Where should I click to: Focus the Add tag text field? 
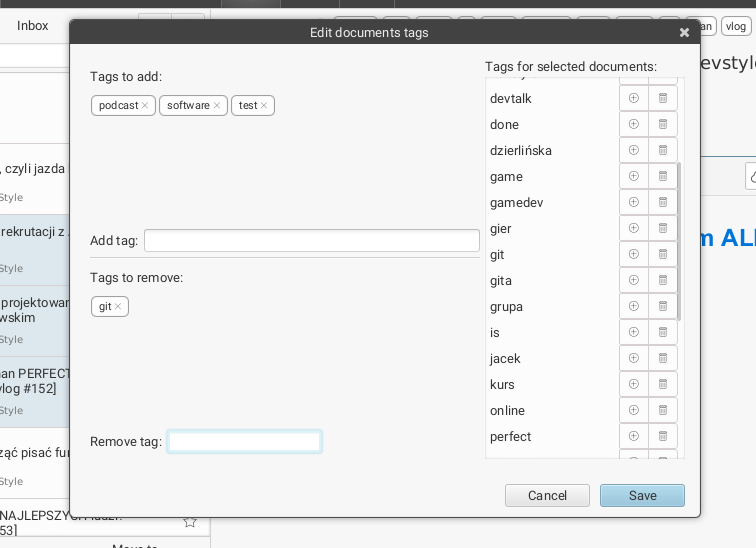pos(311,240)
